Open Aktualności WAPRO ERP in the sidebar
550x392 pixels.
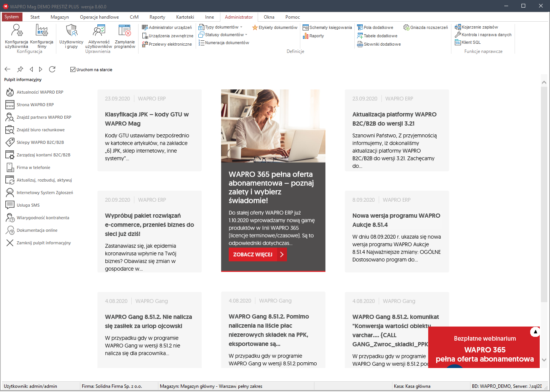point(35,92)
